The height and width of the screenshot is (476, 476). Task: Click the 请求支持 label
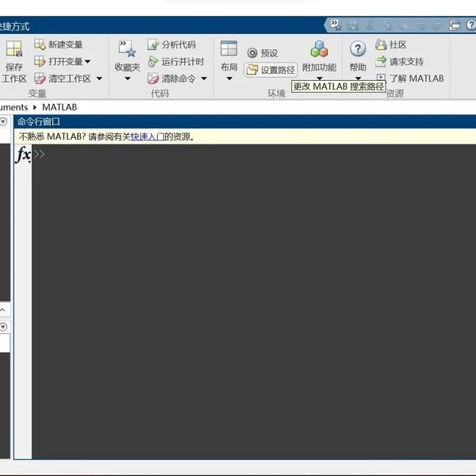tap(406, 62)
